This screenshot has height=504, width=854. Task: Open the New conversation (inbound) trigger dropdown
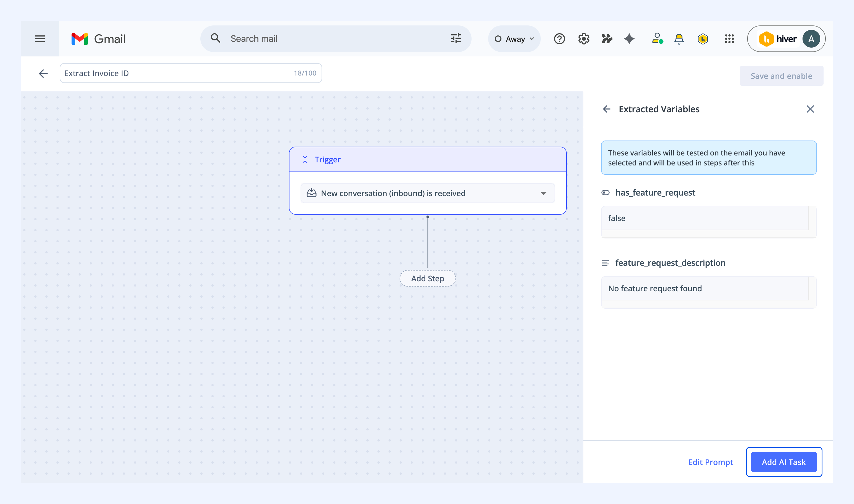[x=428, y=193]
